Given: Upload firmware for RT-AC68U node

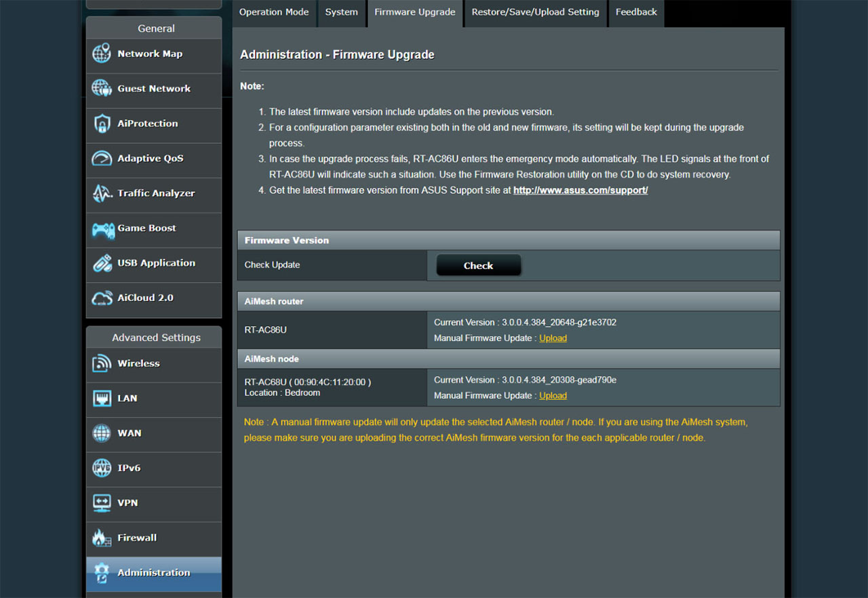Looking at the screenshot, I should [553, 396].
